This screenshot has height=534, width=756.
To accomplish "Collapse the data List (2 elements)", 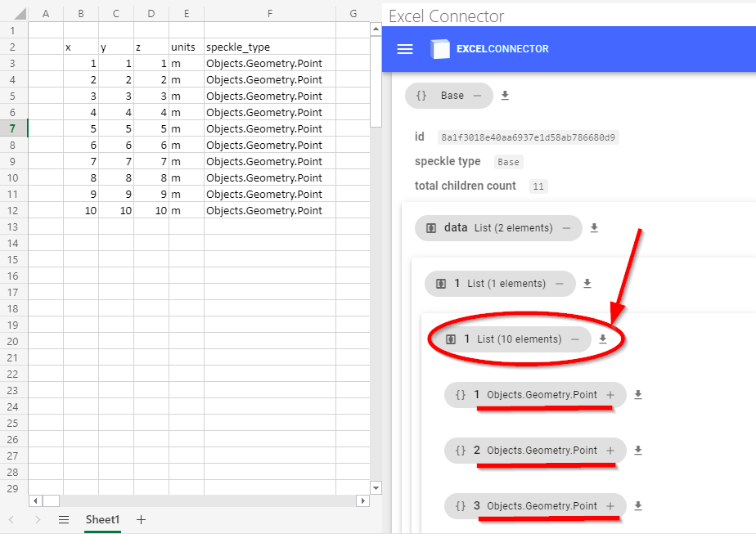I will 566,228.
